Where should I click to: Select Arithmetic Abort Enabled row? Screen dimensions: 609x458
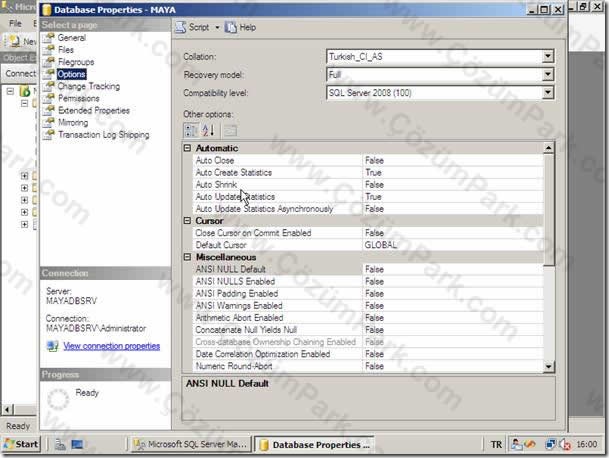pyautogui.click(x=368, y=317)
